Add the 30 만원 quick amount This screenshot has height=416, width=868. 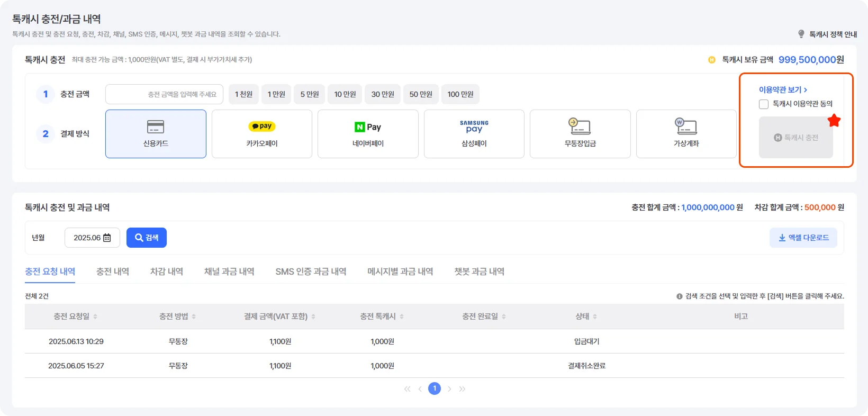point(383,94)
